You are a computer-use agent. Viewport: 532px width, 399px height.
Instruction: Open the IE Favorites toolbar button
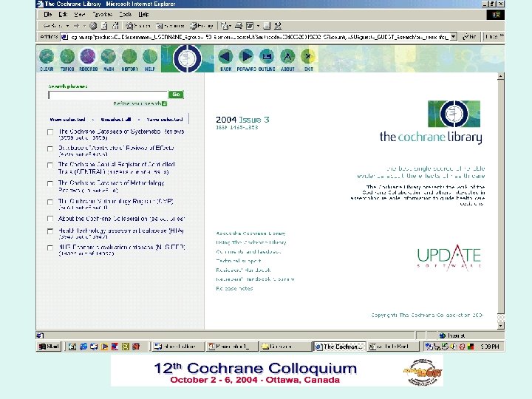point(170,26)
